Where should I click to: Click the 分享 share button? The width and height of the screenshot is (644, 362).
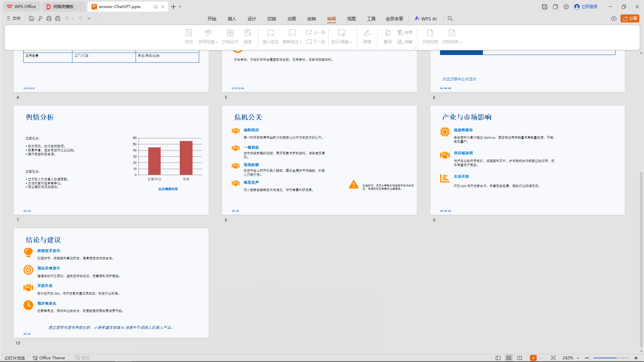tap(630, 18)
